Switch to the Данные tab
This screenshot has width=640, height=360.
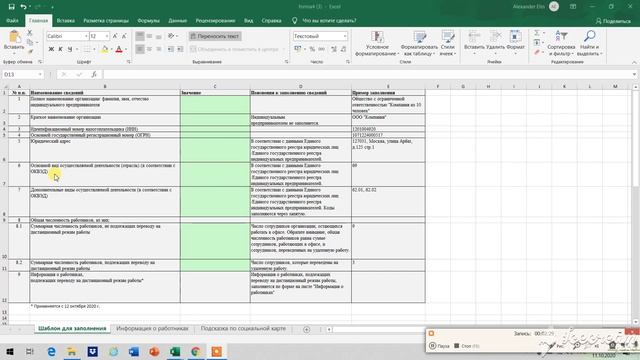pos(178,20)
